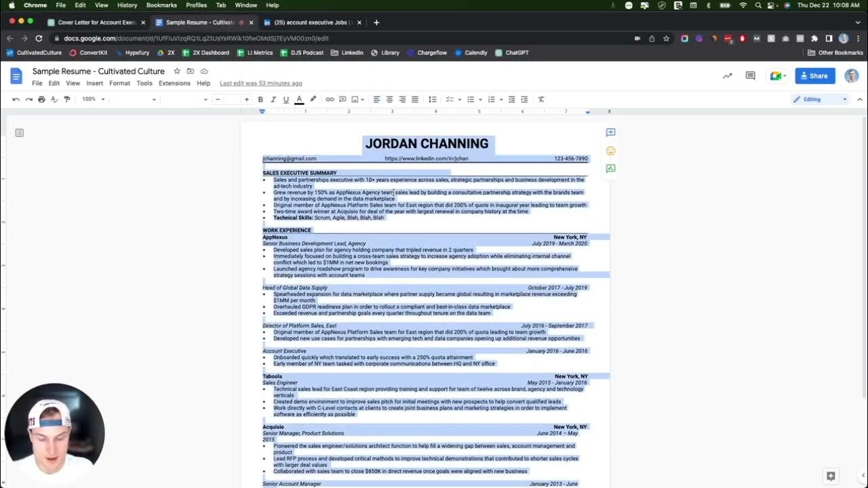868x488 pixels.
Task: Click the Chrome address bar URL
Action: click(x=196, y=39)
